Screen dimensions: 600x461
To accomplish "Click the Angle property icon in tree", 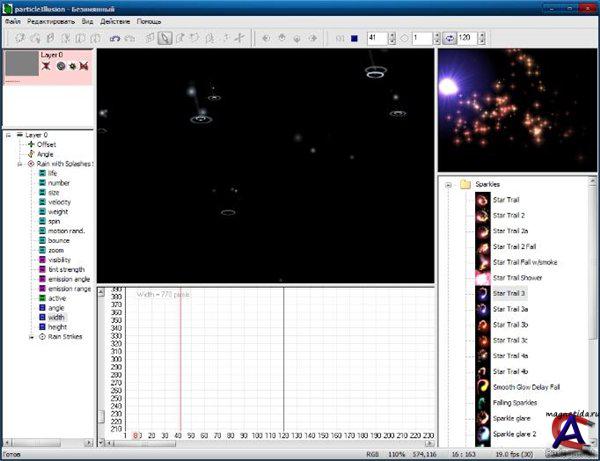I will coord(31,154).
